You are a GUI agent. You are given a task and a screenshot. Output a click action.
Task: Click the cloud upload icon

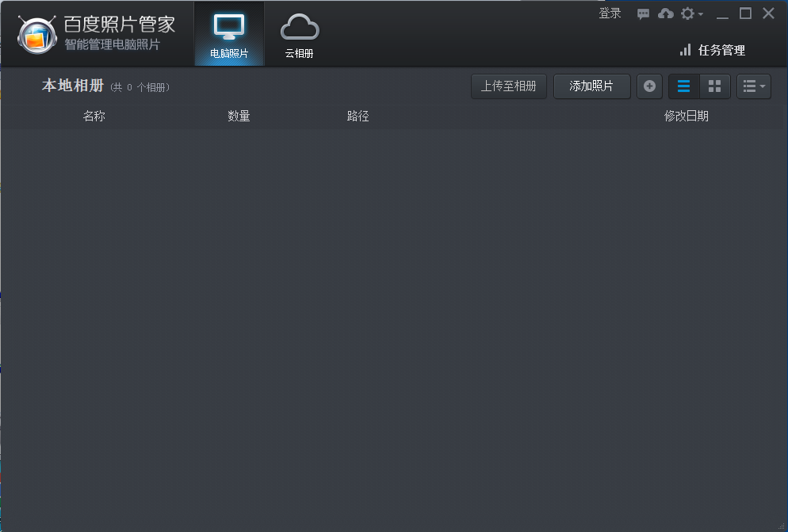(666, 13)
